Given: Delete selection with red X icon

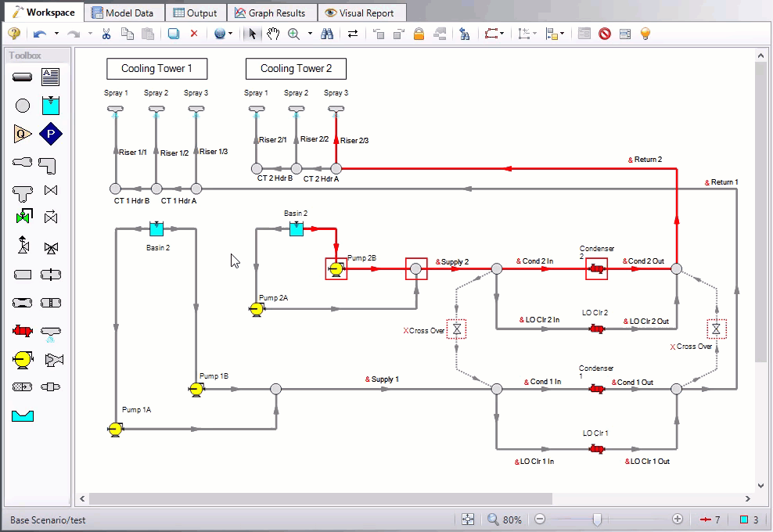Looking at the screenshot, I should coord(194,34).
